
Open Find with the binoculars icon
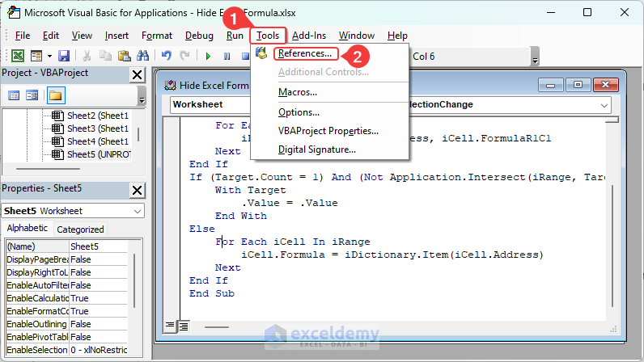click(x=142, y=56)
